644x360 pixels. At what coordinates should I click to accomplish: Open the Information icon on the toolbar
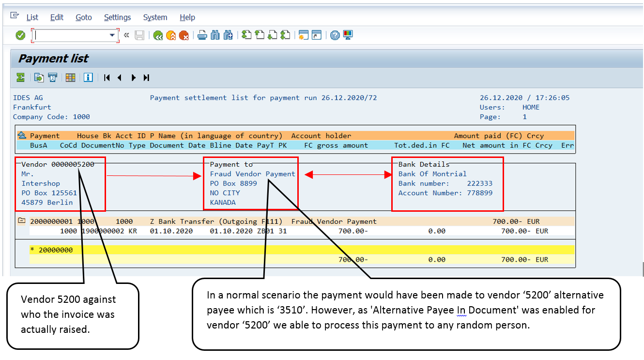coord(88,78)
